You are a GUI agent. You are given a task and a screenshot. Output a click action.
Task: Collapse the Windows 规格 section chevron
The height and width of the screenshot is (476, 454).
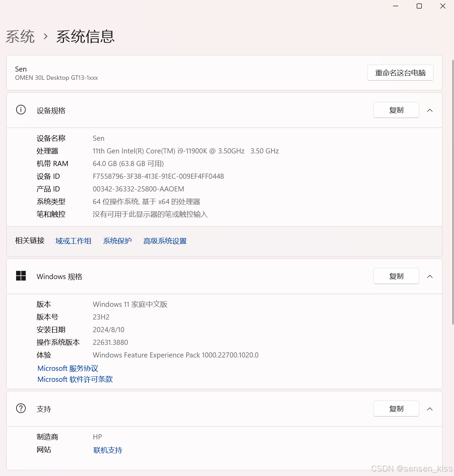430,276
